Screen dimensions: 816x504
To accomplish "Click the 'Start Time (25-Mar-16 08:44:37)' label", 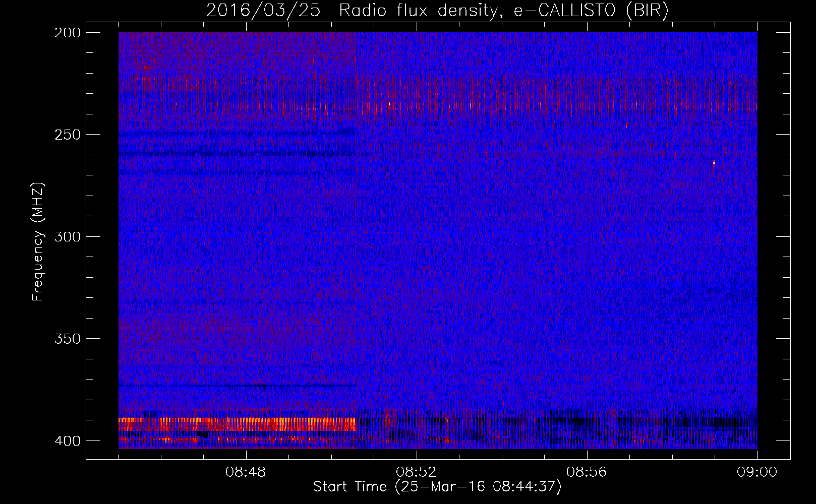I will [x=437, y=487].
